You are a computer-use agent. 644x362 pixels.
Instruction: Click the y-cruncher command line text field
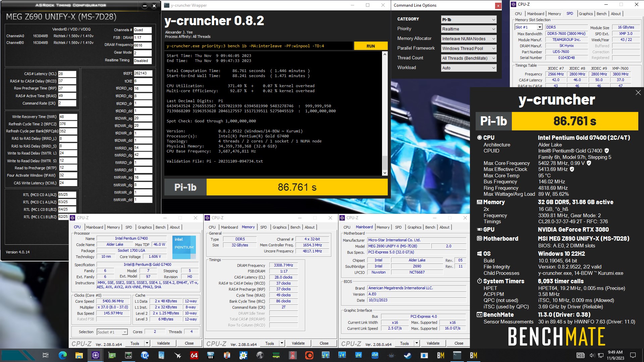click(258, 46)
